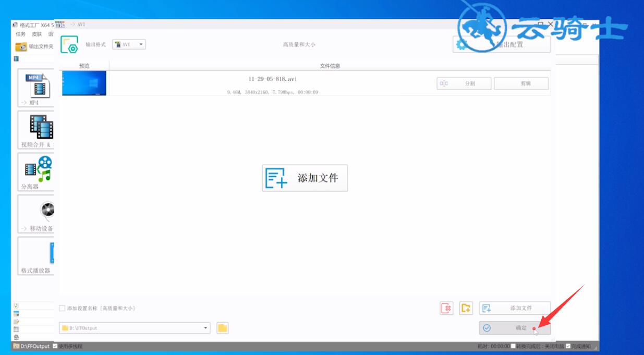This screenshot has height=355, width=644.
Task: Click the 剪辑 clip button
Action: click(x=521, y=83)
